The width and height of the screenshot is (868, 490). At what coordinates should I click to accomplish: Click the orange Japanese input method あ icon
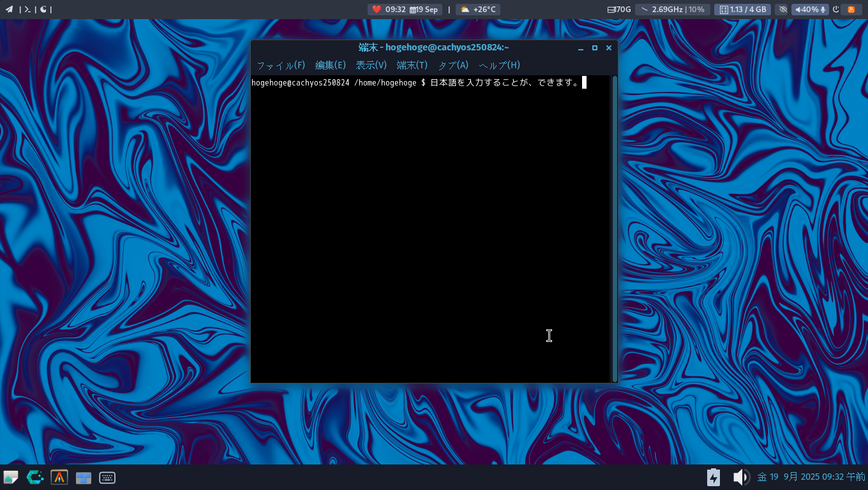(851, 10)
